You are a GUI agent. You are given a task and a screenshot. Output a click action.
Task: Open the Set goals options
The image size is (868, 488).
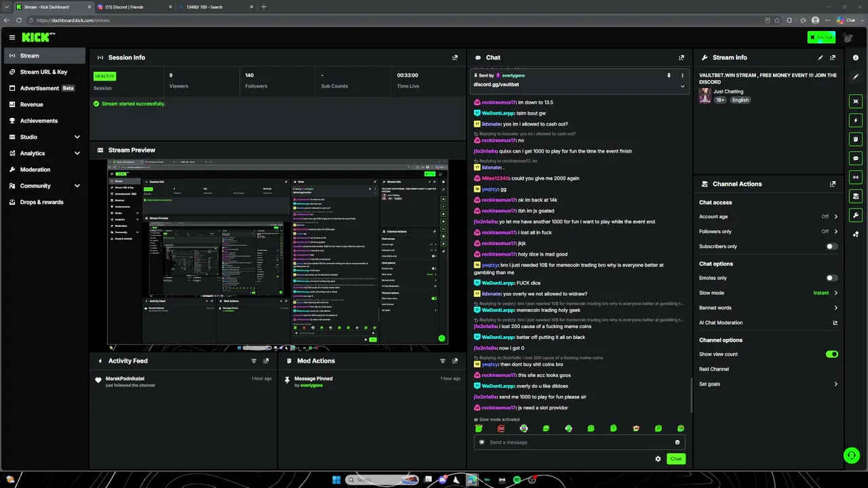point(768,384)
